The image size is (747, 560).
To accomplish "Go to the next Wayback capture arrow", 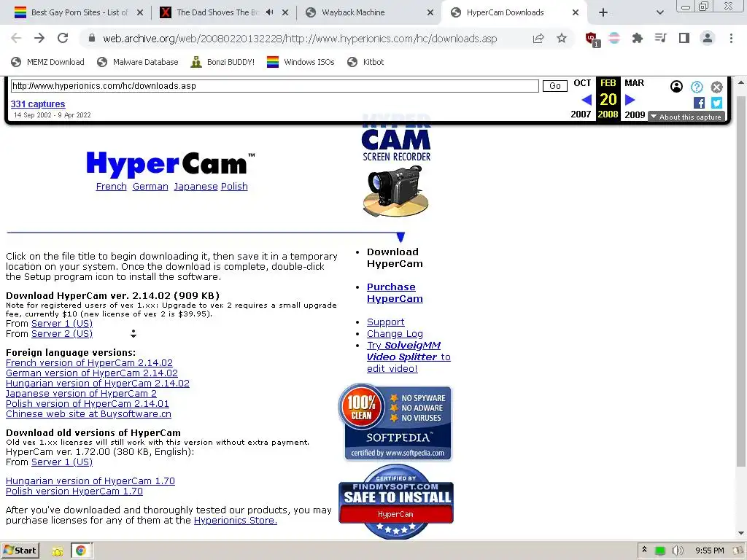I will click(630, 99).
